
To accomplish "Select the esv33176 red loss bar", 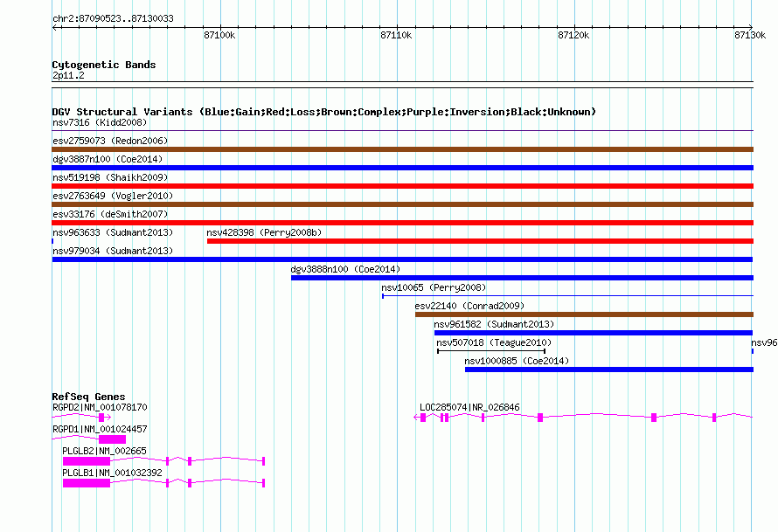I will (x=402, y=223).
